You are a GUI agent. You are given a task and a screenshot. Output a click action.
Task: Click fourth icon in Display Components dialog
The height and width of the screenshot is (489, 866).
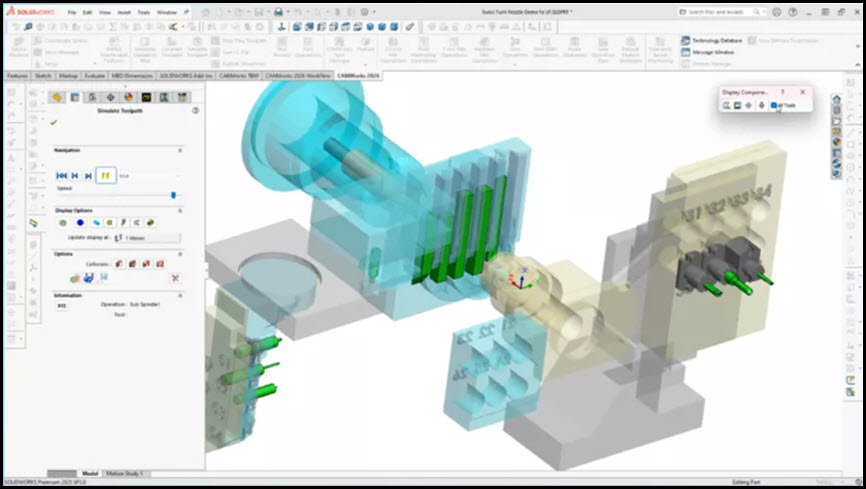(761, 105)
